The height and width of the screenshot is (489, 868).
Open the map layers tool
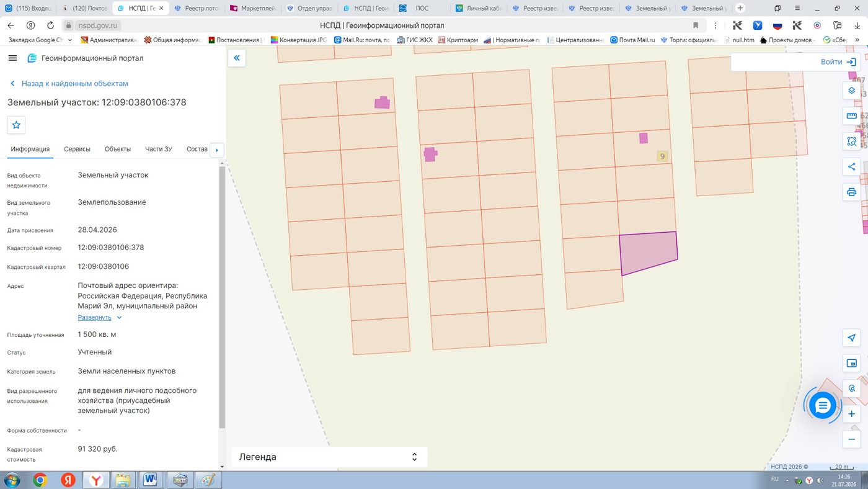(851, 91)
